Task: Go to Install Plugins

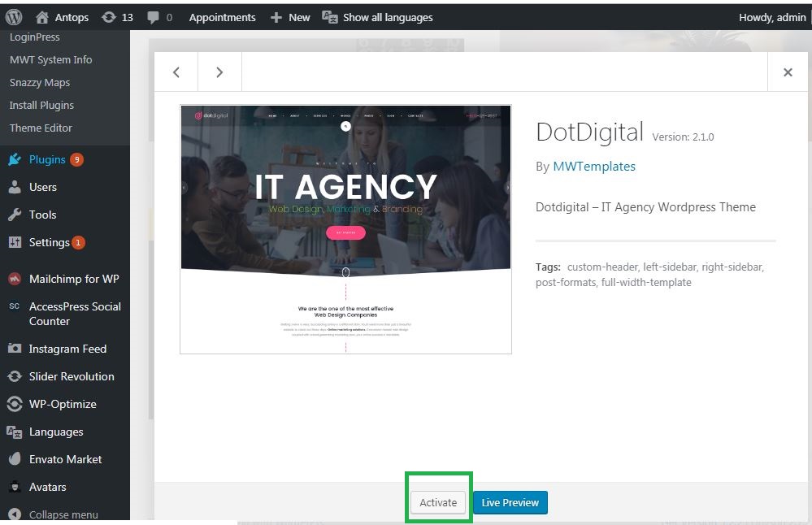Action: 41,105
